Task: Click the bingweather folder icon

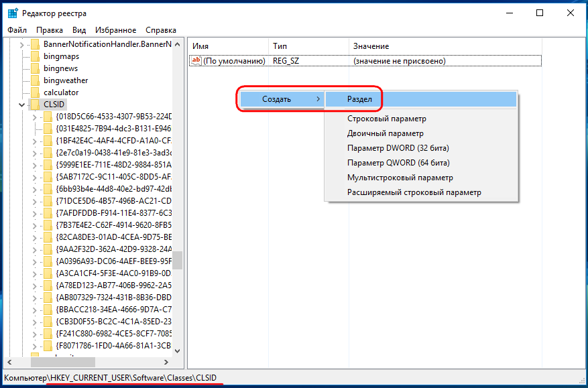Action: click(35, 80)
